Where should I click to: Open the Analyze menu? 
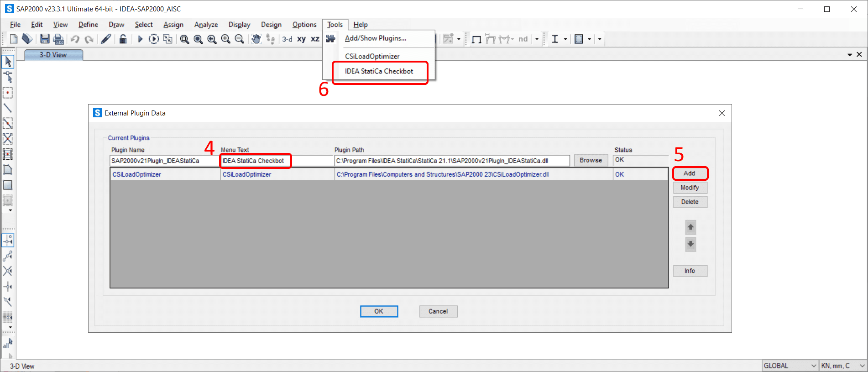(x=206, y=25)
